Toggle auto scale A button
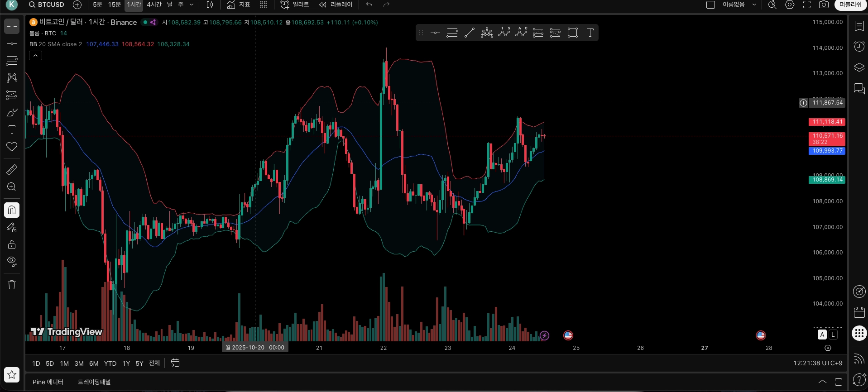Viewport: 868px width, 392px height. click(x=822, y=335)
